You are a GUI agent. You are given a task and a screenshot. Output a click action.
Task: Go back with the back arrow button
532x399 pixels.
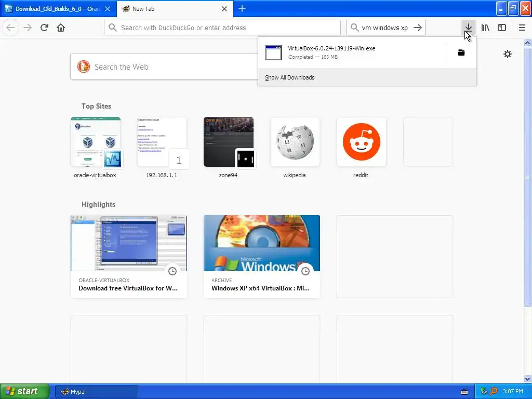point(10,28)
